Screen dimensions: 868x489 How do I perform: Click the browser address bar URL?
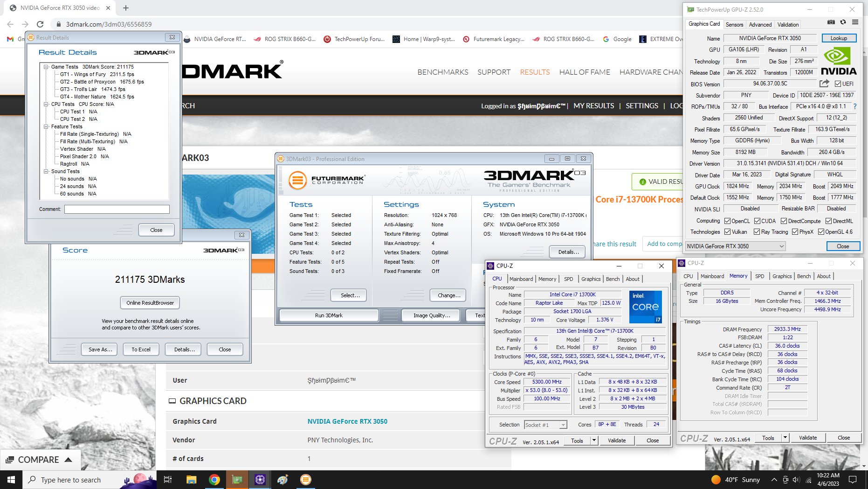point(109,24)
